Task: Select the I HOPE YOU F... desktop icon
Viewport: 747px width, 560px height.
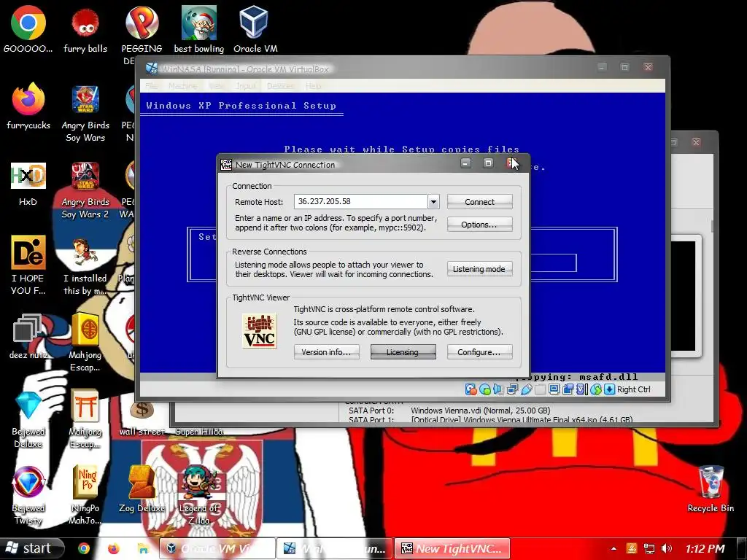Action: (28, 265)
